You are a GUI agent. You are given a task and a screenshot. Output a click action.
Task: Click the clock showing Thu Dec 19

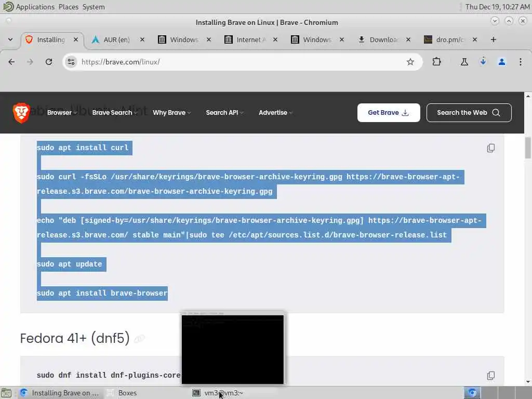[x=497, y=7]
